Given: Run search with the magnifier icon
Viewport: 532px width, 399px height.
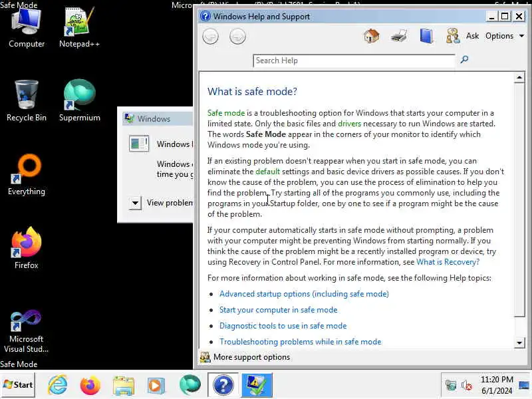Looking at the screenshot, I should coord(464,60).
